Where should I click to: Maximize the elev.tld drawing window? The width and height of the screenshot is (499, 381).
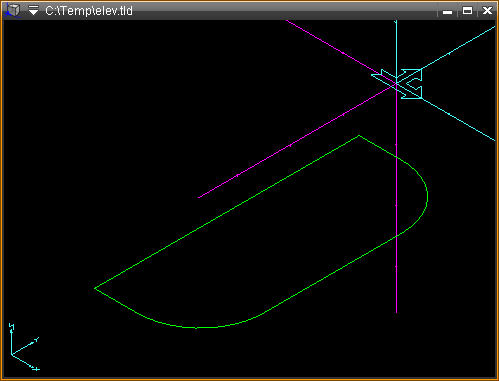click(467, 11)
